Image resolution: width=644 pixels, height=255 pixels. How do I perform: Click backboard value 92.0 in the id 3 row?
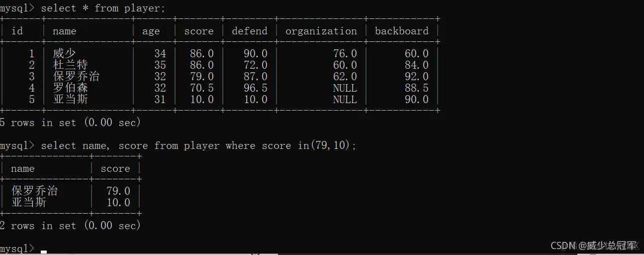pyautogui.click(x=417, y=76)
